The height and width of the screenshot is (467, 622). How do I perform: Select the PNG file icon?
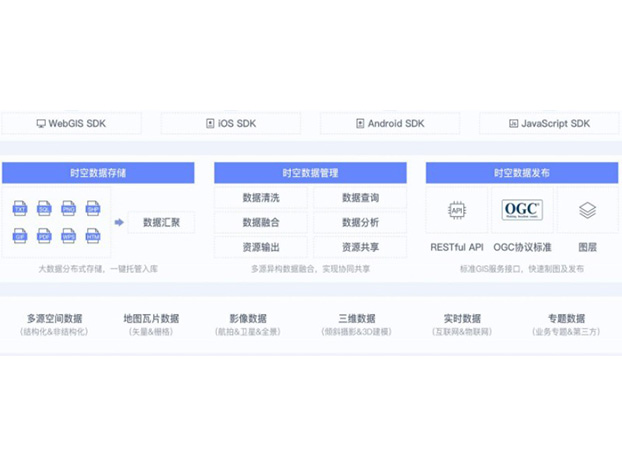tap(68, 208)
